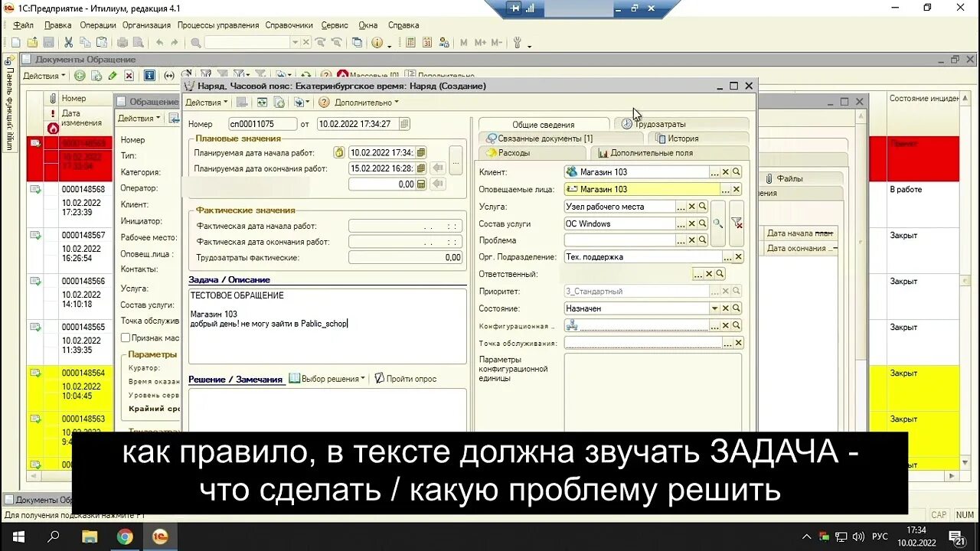Click green Add icon in Документы Обращение toolbar
The width and height of the screenshot is (980, 551).
point(80,76)
